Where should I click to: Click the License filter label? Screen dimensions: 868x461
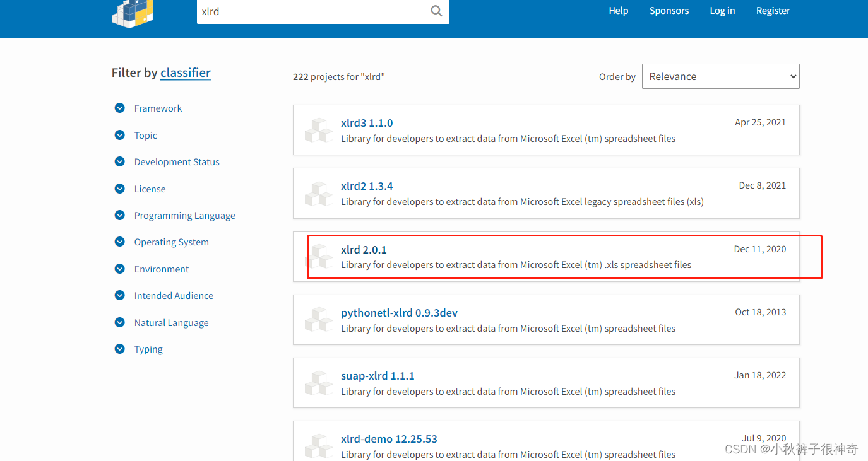pos(150,189)
